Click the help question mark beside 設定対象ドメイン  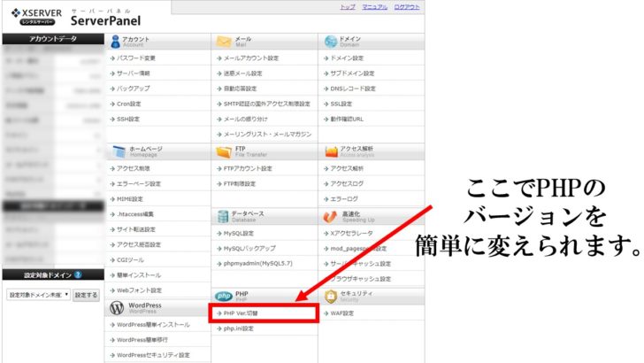(x=78, y=274)
